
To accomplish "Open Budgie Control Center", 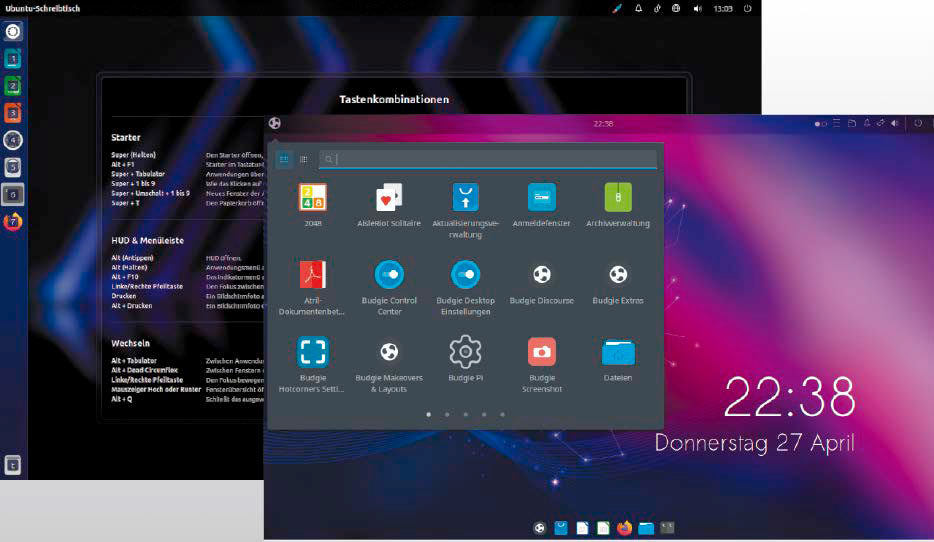I will 389,288.
